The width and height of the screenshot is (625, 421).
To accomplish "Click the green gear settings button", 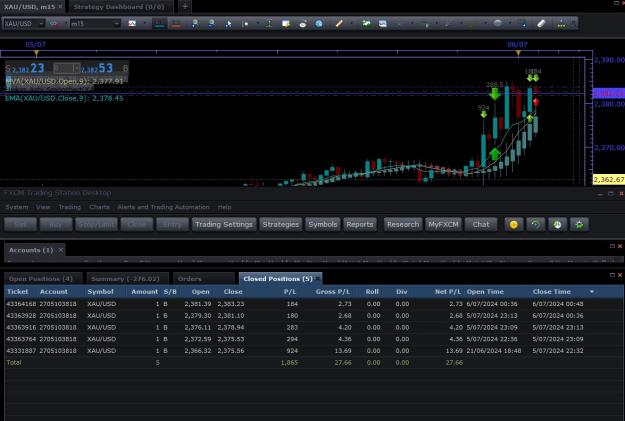I will point(579,224).
